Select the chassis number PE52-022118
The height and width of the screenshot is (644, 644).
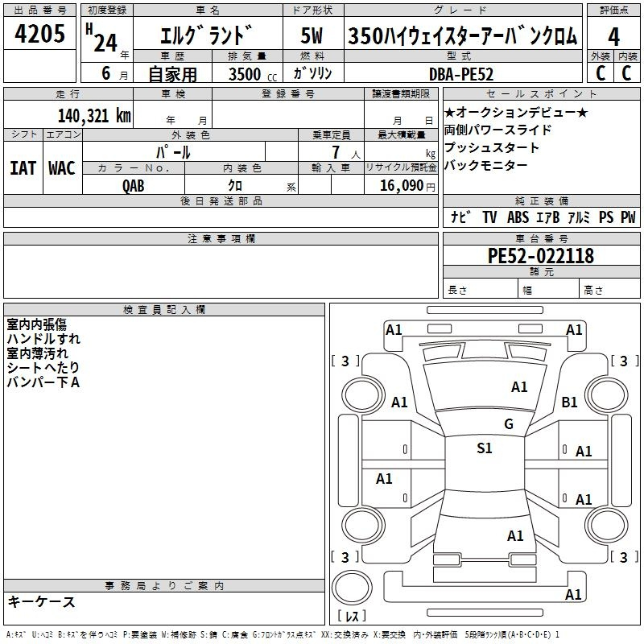541,255
